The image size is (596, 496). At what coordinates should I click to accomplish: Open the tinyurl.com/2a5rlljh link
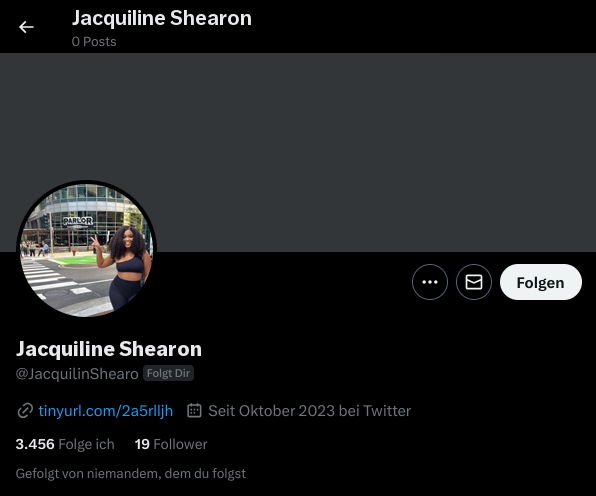click(106, 411)
